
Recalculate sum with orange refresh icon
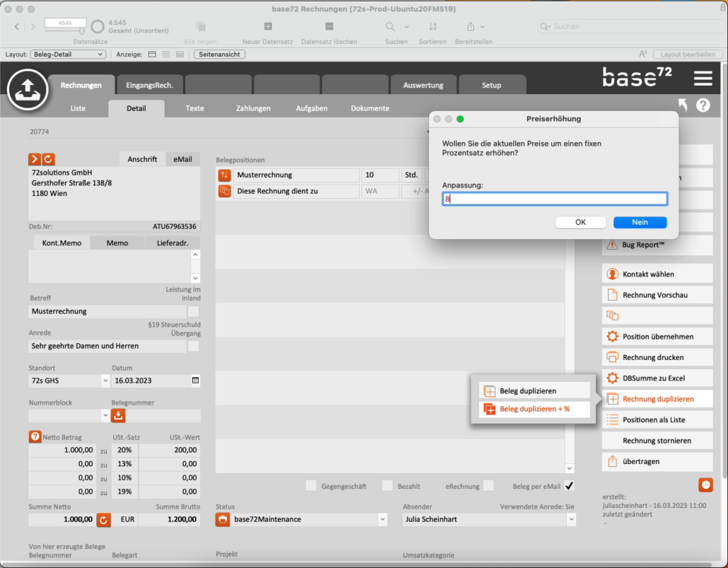click(103, 520)
